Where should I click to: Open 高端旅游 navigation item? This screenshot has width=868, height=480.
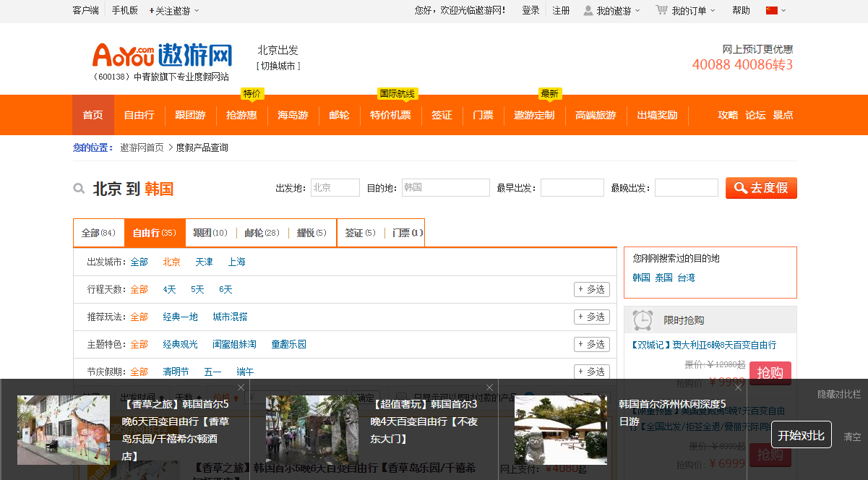point(596,115)
